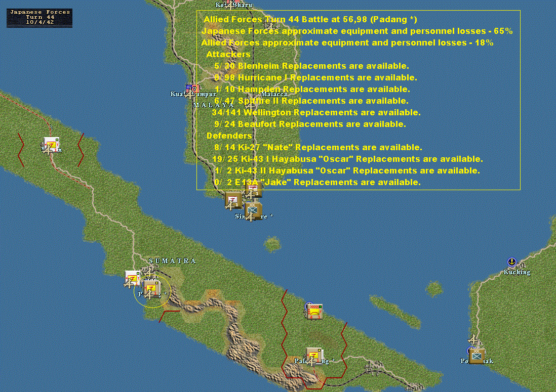Click the Japanese Forces losses 65% line
This screenshot has height=392, width=556.
[357, 31]
